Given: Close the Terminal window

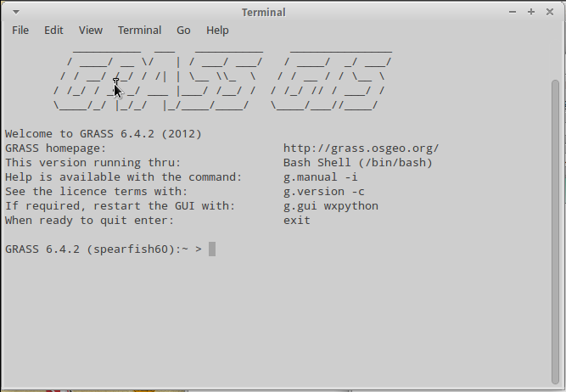Looking at the screenshot, I should [550, 12].
